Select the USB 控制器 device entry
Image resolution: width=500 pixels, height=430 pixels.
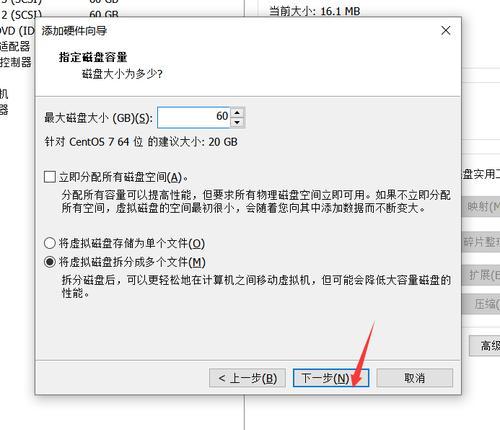[x=16, y=62]
